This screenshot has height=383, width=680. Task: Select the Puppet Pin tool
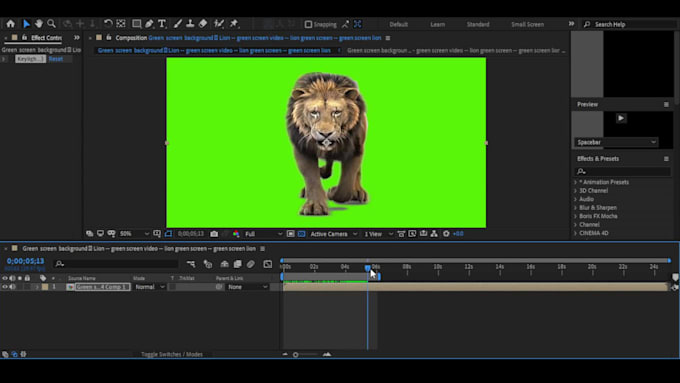[x=234, y=24]
